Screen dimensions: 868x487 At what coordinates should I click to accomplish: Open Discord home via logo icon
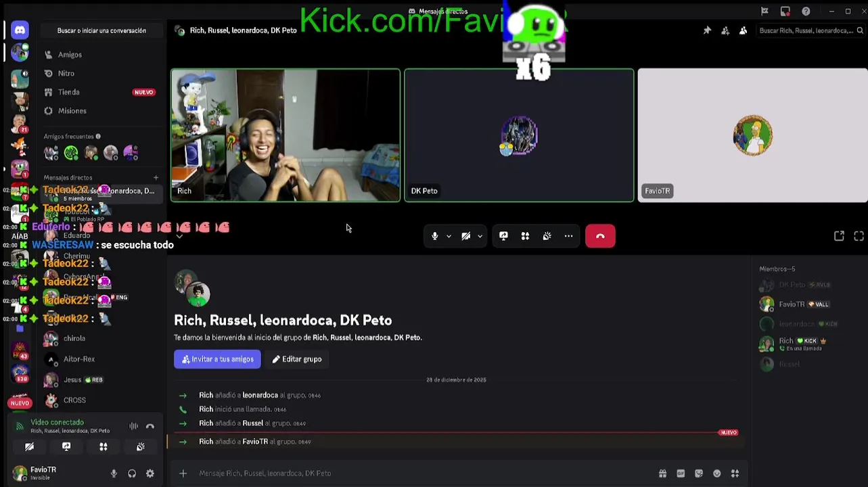(x=20, y=30)
